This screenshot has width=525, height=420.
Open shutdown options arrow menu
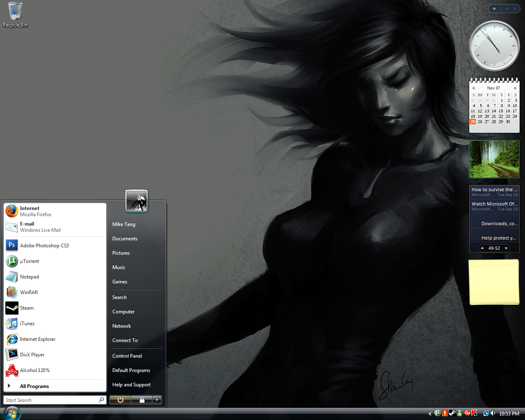coord(157,400)
